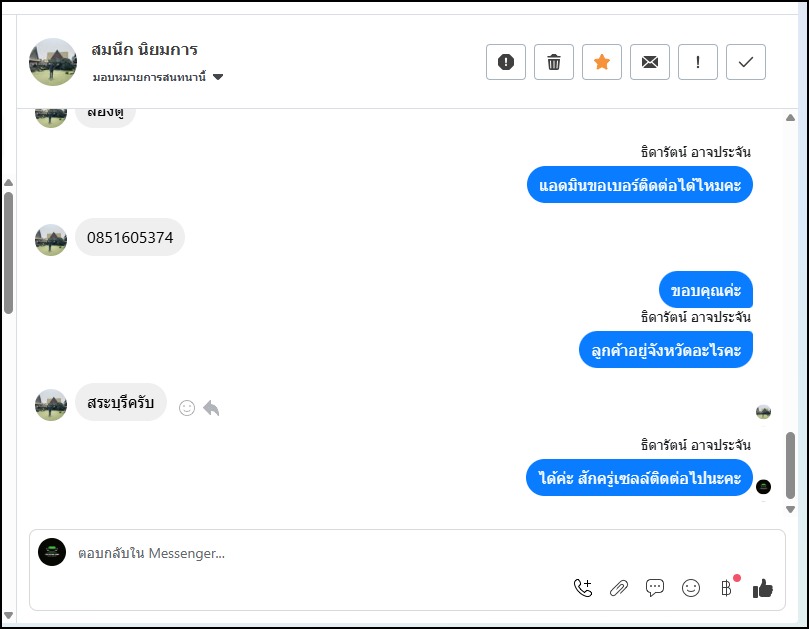The image size is (809, 629).
Task: Reply to the สระบุรีครับ message
Action: pyautogui.click(x=211, y=408)
